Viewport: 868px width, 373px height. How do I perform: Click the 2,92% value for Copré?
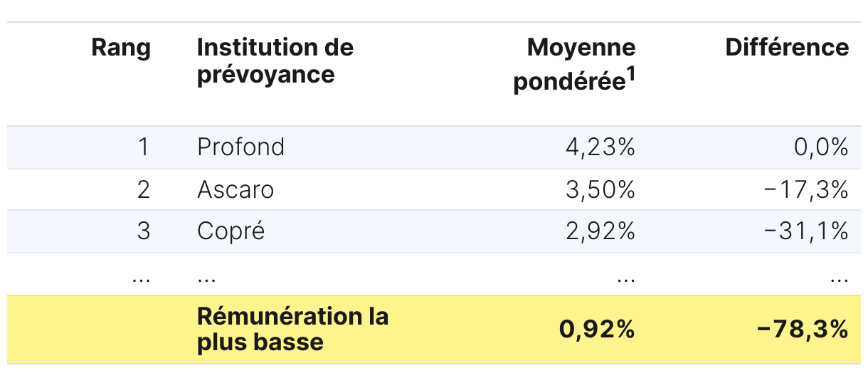click(x=600, y=231)
